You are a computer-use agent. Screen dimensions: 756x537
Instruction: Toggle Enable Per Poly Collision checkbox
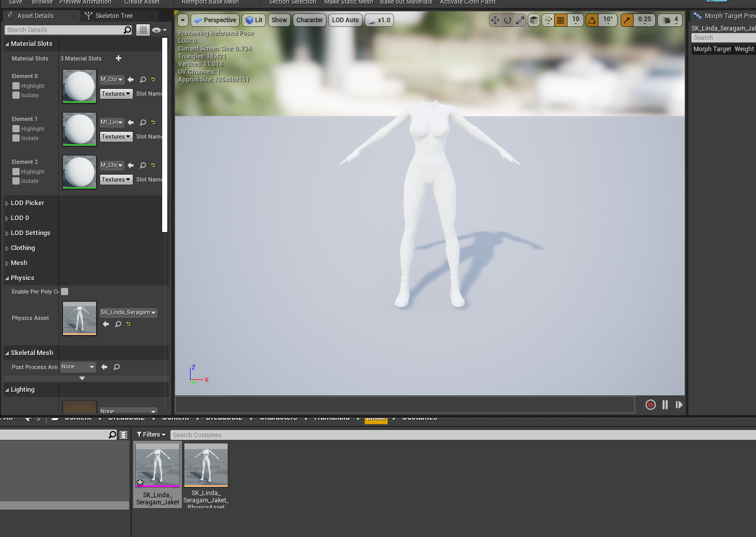click(65, 291)
